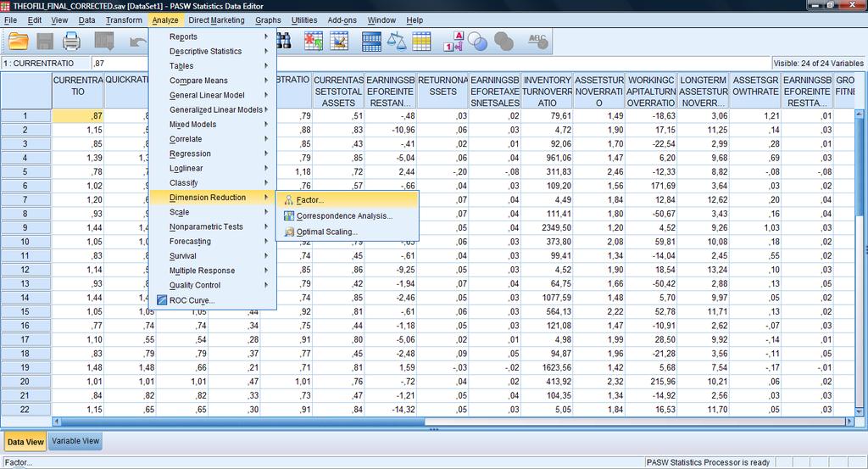The image size is (868, 469).
Task: Open the Direct Marketing menu
Action: [x=216, y=20]
